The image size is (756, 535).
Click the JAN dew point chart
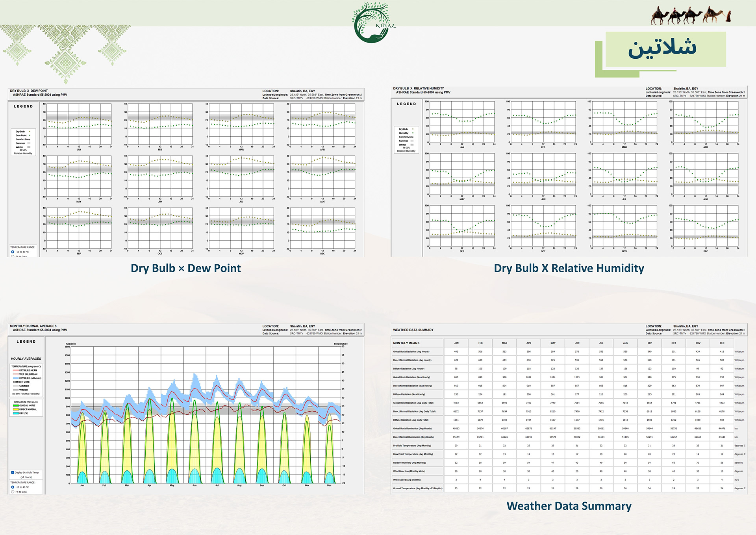coord(79,124)
